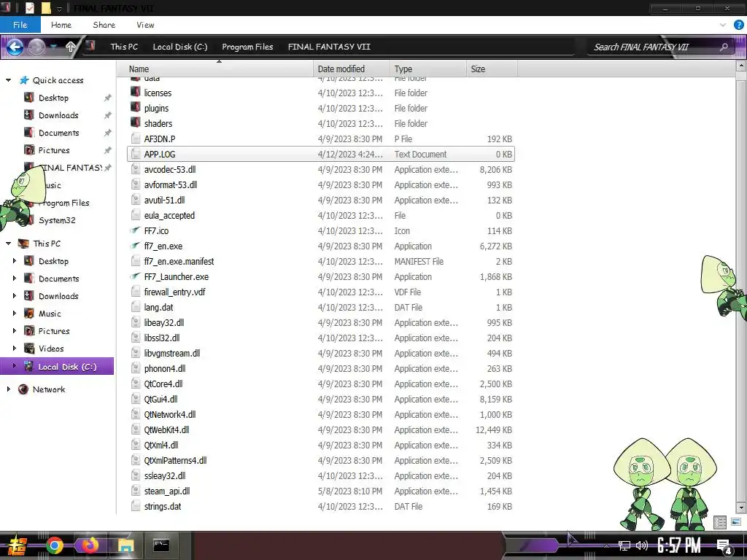Click the System32 quick access icon
The height and width of the screenshot is (560, 747).
coord(29,220)
